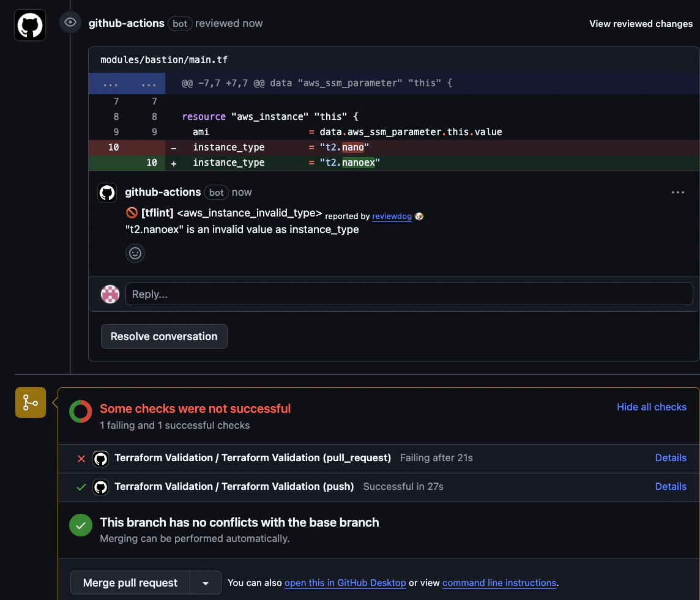This screenshot has height=600, width=700.
Task: Click the reviewdog dog emoji icon
Action: tap(419, 217)
